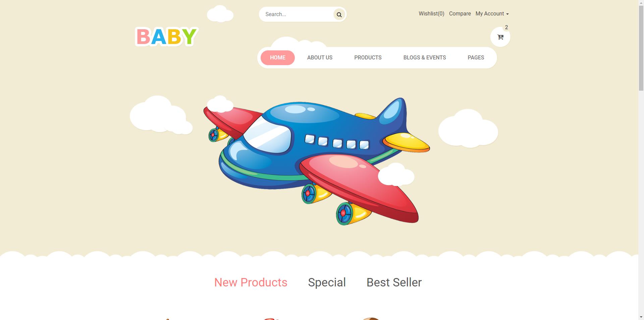Expand the My Account dropdown
Image resolution: width=644 pixels, height=320 pixels.
click(492, 14)
